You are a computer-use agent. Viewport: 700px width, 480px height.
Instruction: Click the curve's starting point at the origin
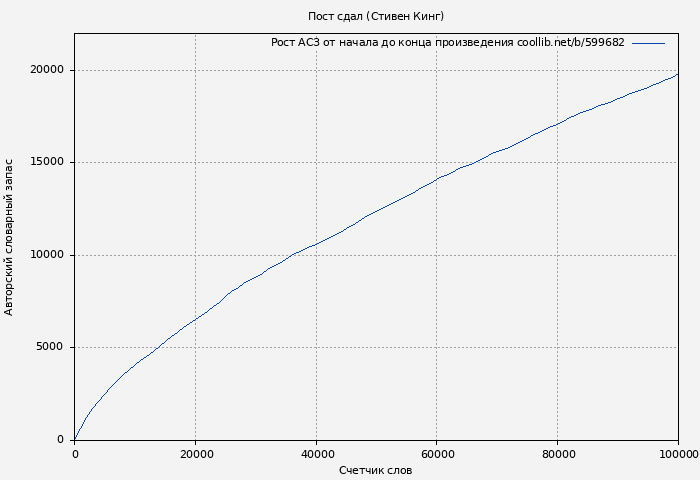[x=75, y=440]
